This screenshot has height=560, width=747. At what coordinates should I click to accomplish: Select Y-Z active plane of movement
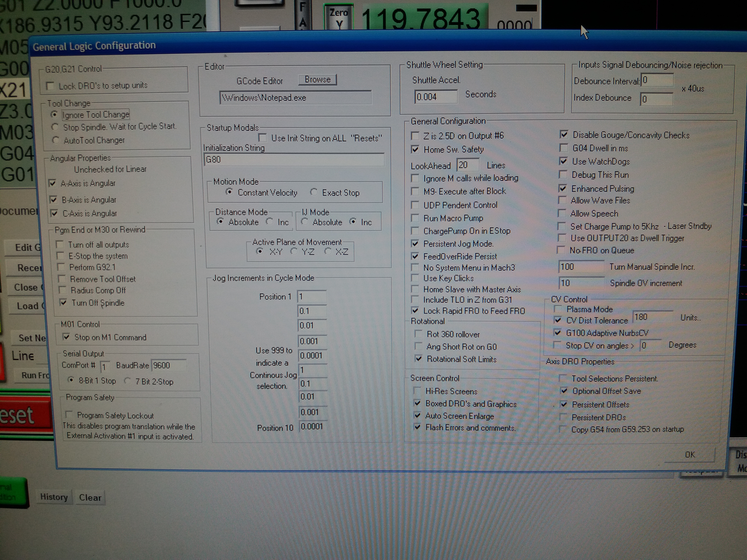(x=294, y=251)
